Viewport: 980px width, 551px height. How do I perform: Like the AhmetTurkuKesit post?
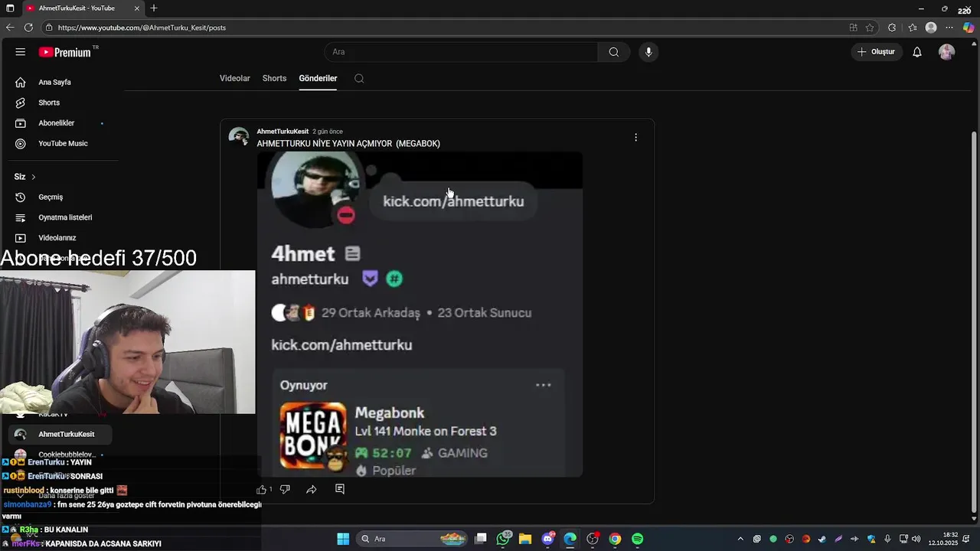(262, 489)
